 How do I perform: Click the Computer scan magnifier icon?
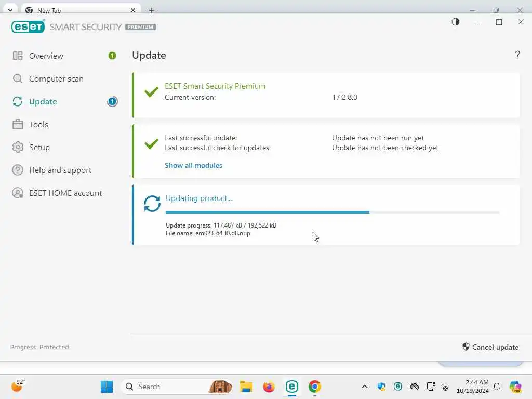(x=18, y=79)
